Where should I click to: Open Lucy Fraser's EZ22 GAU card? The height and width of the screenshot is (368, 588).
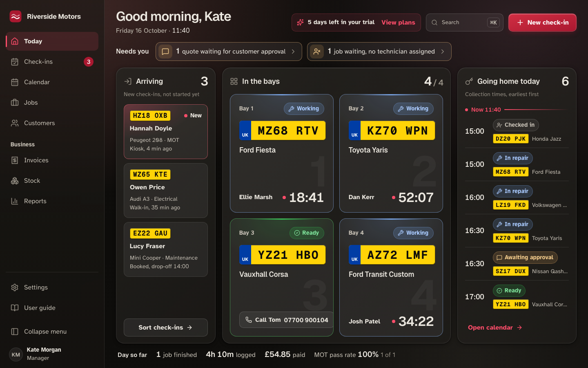pyautogui.click(x=166, y=249)
